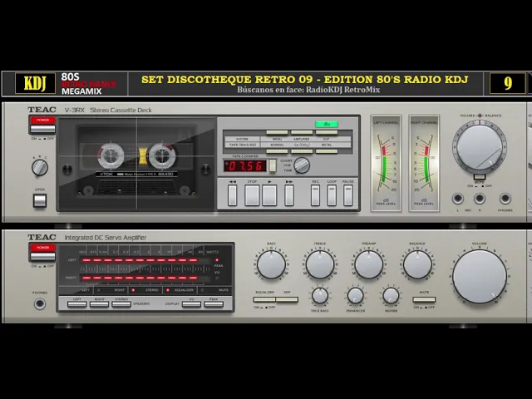Viewport: 532px width, 399px height.
Task: Click the RIGHT channel watt meter bar
Action: (145, 278)
